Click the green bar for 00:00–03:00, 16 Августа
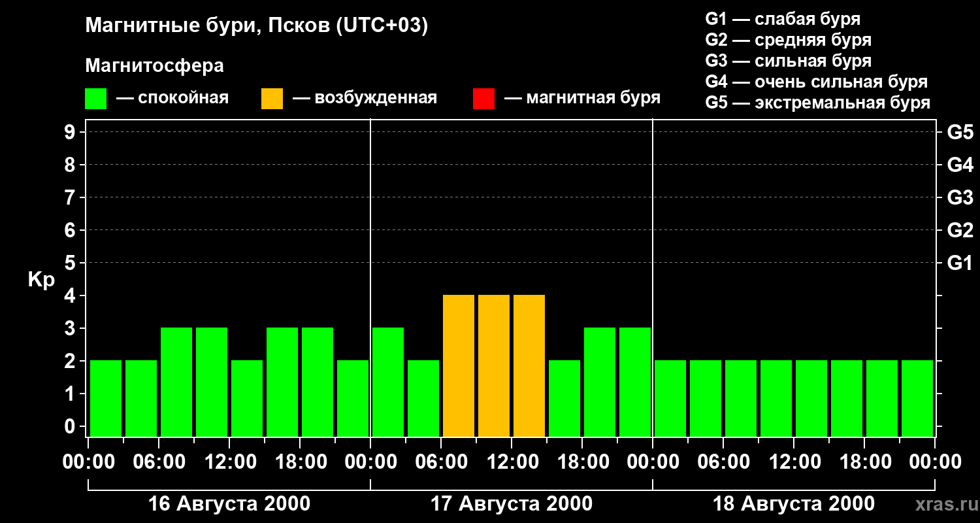Image resolution: width=980 pixels, height=523 pixels. click(106, 399)
